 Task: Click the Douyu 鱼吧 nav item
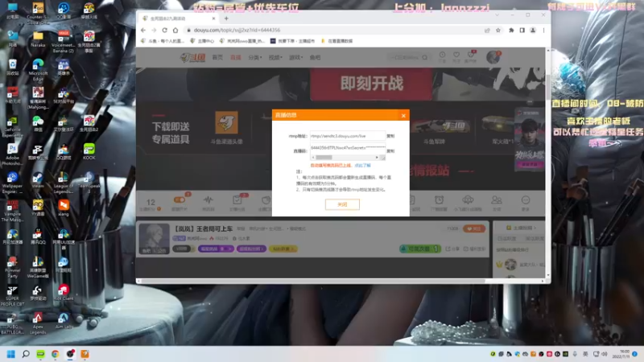pyautogui.click(x=315, y=57)
